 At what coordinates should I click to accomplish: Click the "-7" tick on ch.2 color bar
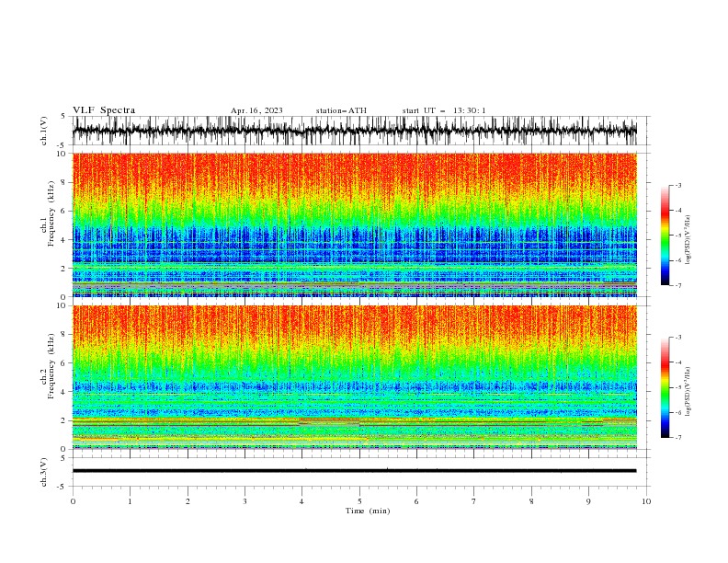pos(678,437)
